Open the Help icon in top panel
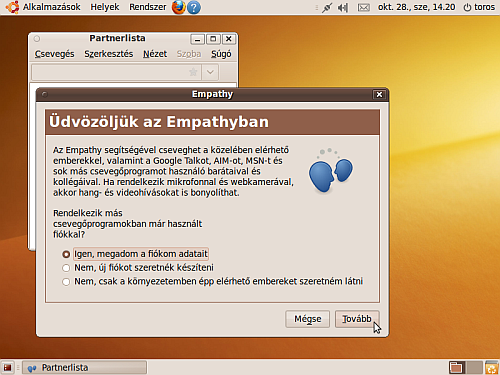This screenshot has height=375, width=500. (x=194, y=7)
